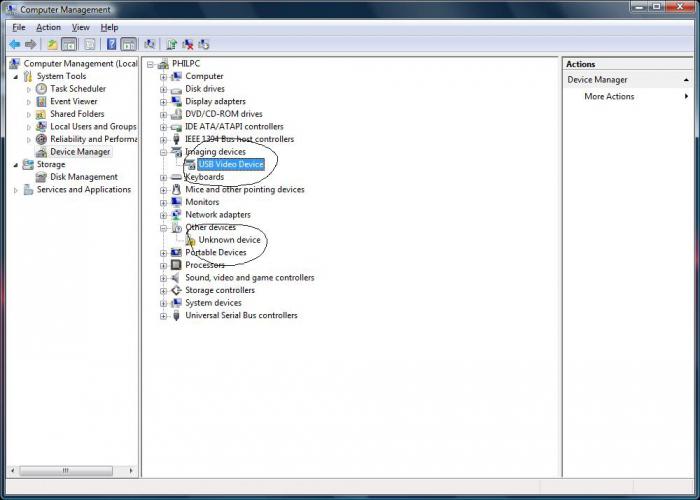
Task: Click the Uninstall device red-X toolbar icon
Action: click(x=188, y=44)
